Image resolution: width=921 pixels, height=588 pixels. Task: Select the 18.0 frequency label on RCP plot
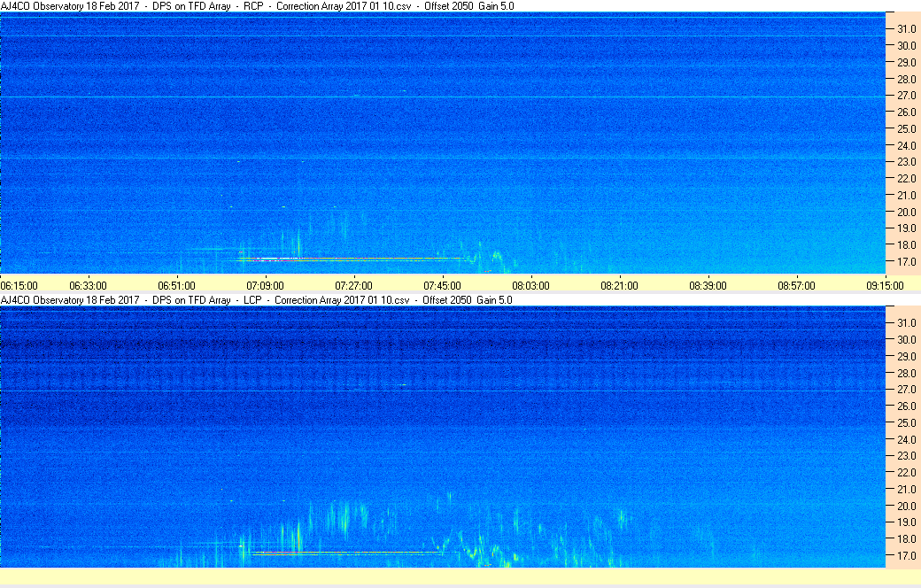coord(906,245)
